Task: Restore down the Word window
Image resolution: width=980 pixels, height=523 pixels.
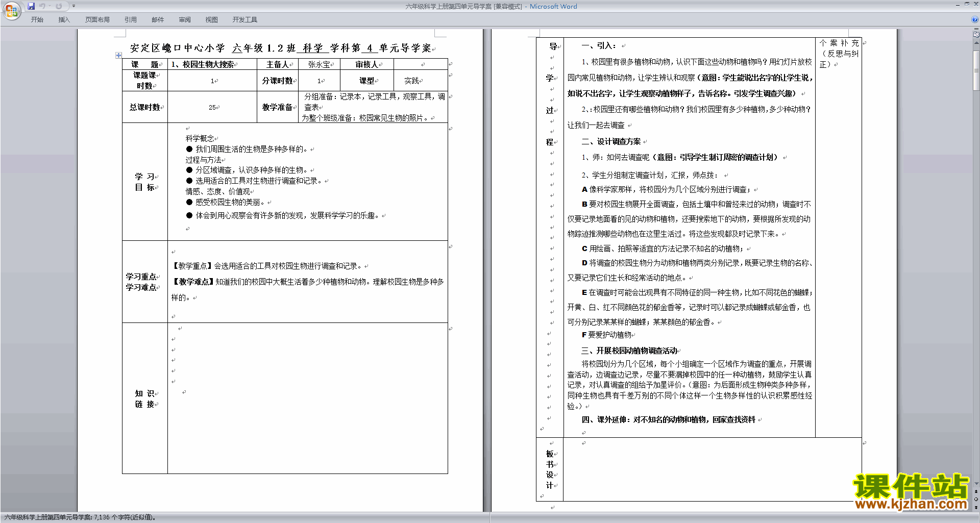Action: [x=967, y=5]
